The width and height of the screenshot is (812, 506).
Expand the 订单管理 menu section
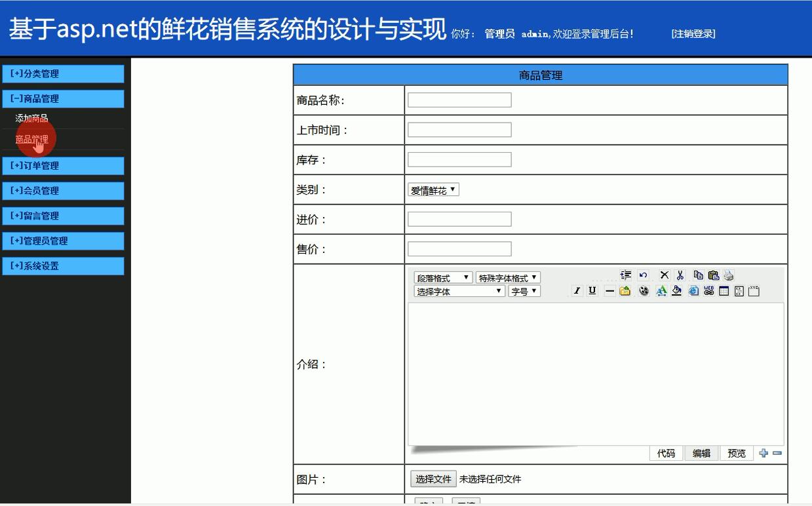click(x=63, y=166)
